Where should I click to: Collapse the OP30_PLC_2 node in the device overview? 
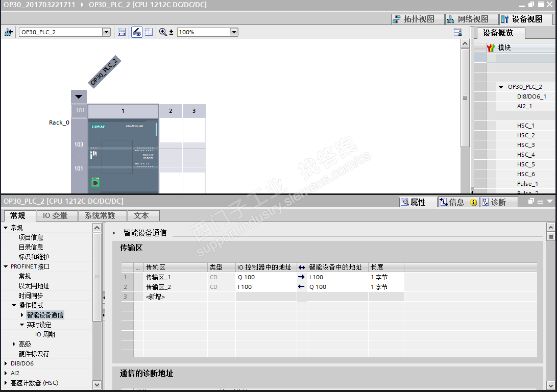coord(500,87)
